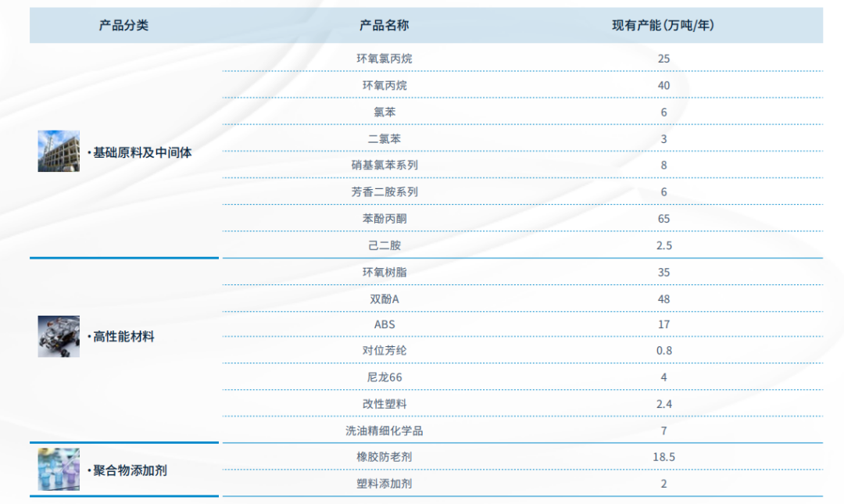Click capacity value 25 for 环氧氯丙烷
Screen dimensions: 844x504
pos(663,59)
